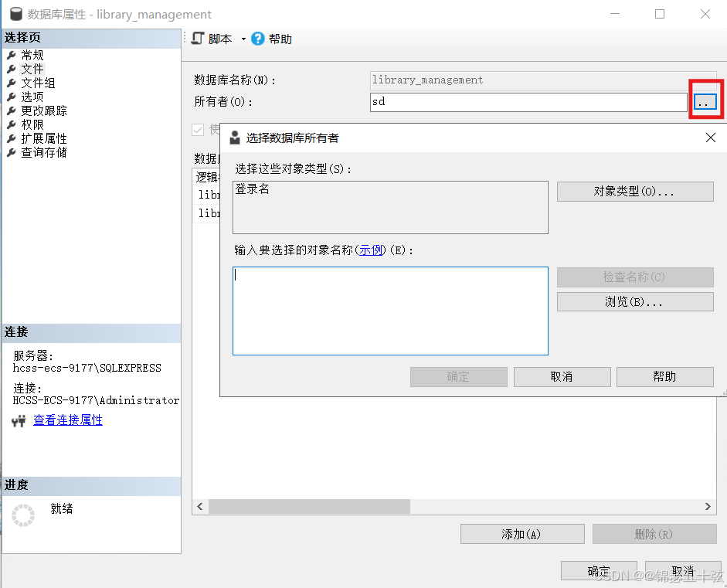Toggle the greyed checkbox below 所有者
The width and height of the screenshot is (727, 588).
[198, 130]
